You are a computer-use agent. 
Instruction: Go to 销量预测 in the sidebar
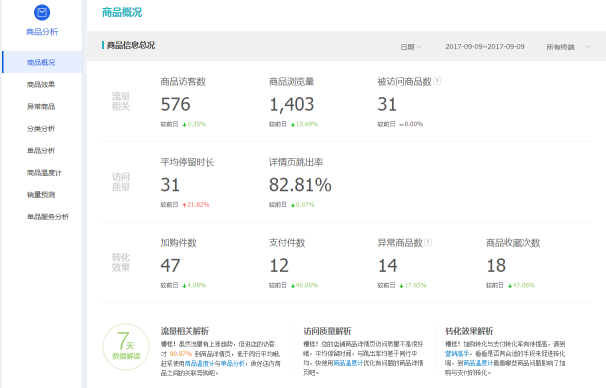(x=41, y=194)
